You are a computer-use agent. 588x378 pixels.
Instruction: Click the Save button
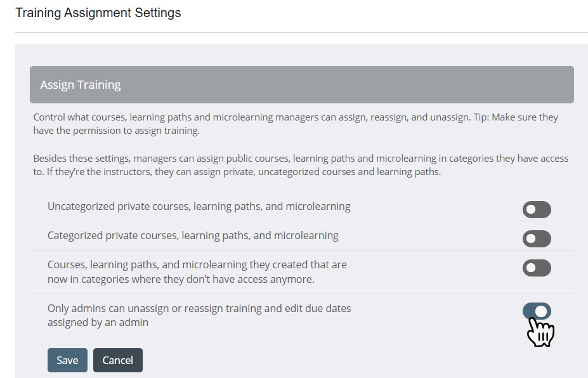click(67, 360)
